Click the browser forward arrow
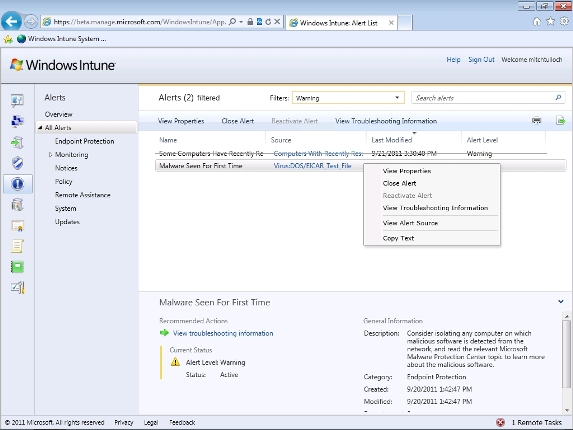The image size is (573, 430). 31,22
